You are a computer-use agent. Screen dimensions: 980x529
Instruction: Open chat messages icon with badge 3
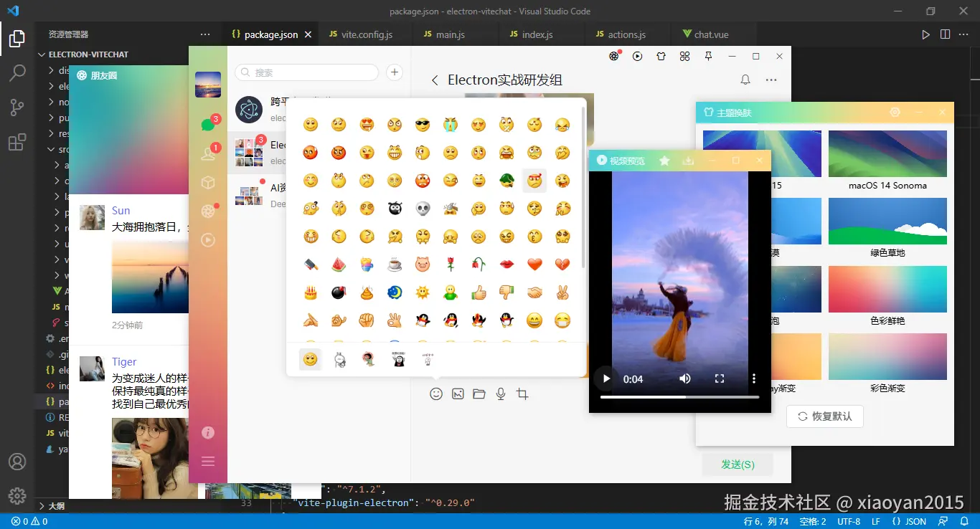(208, 125)
